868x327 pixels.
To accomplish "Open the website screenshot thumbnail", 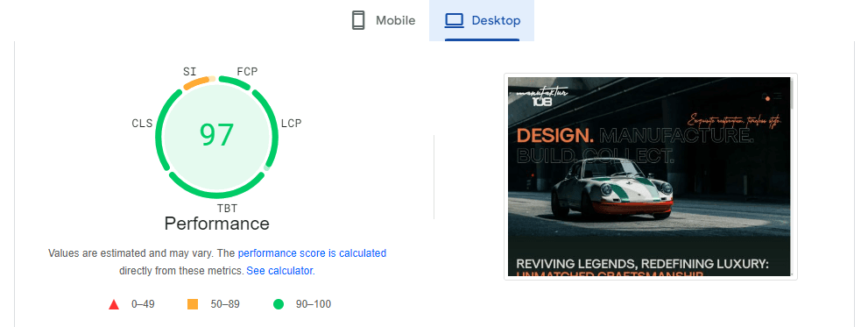I will tap(651, 177).
